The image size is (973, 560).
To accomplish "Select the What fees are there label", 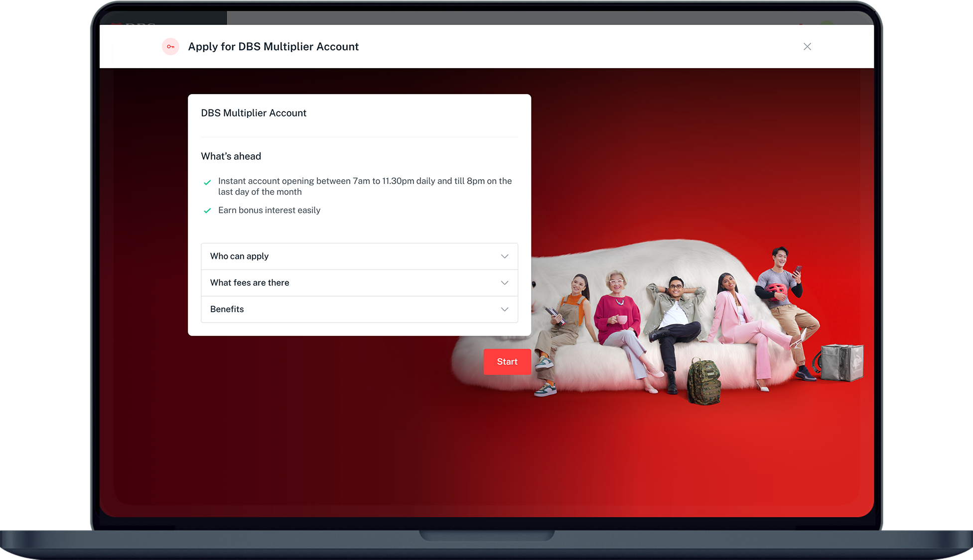I will pyautogui.click(x=250, y=283).
